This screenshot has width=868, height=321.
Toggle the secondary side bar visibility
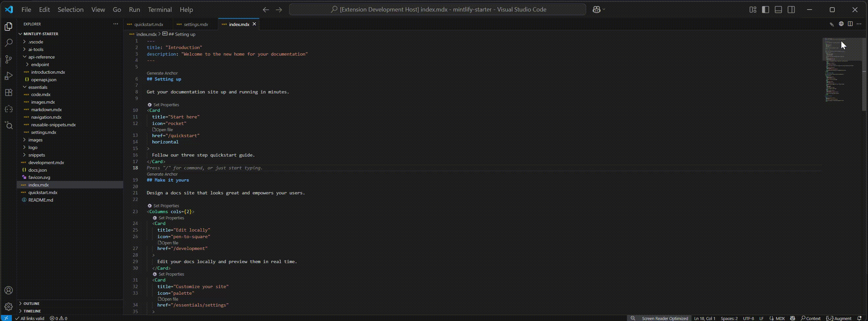coord(791,10)
